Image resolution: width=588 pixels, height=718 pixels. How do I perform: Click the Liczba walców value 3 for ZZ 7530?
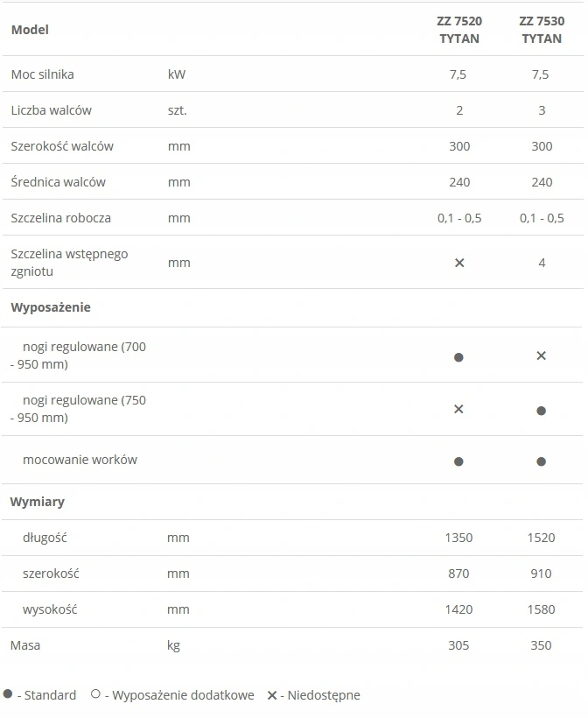(542, 110)
